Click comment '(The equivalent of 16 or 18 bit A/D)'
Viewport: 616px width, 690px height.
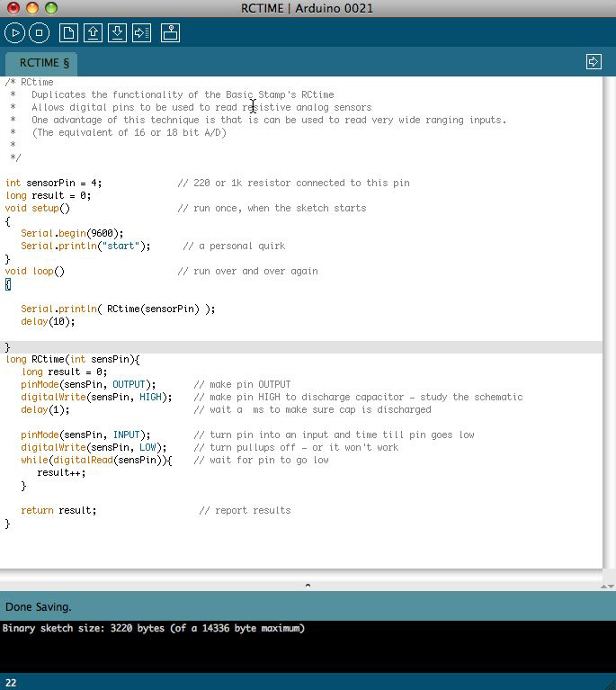coord(129,132)
